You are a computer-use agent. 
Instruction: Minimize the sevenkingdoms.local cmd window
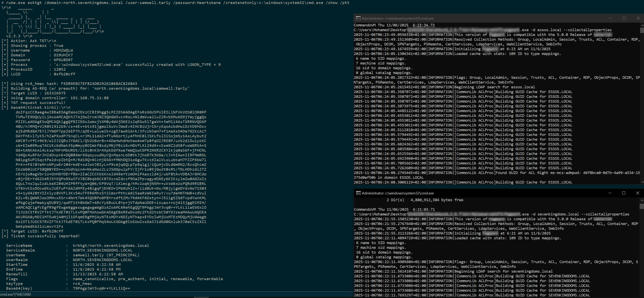(x=610, y=193)
